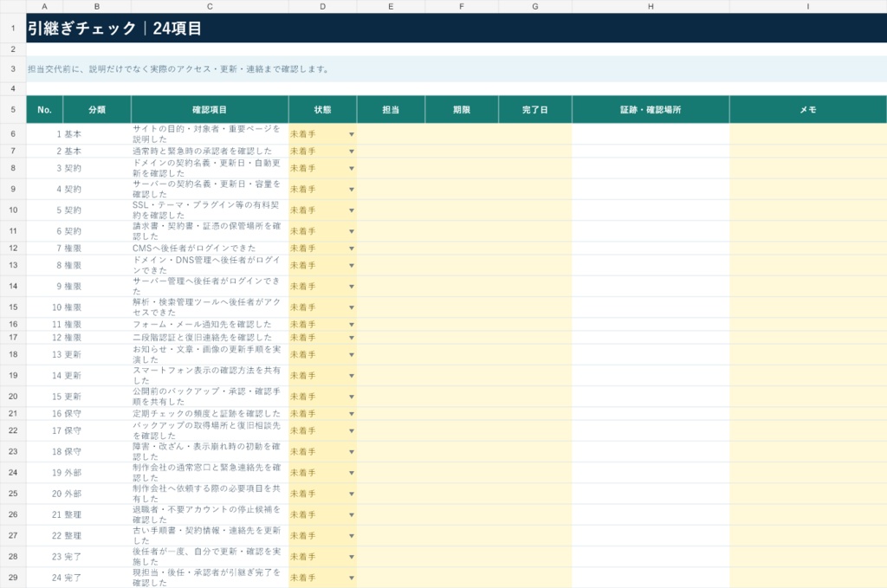
Task: Click the 証跡・確認場所 header cell
Action: point(651,110)
